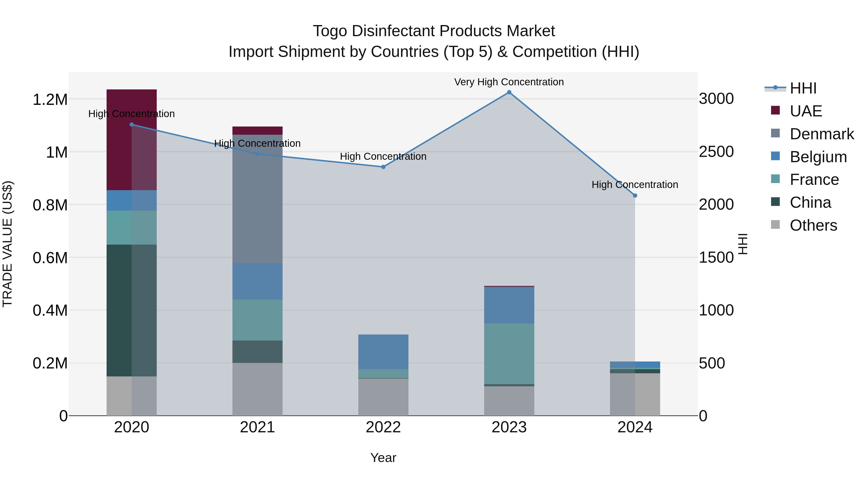868x488 pixels.
Task: Click the France segment of the 2020 bar
Action: point(132,228)
